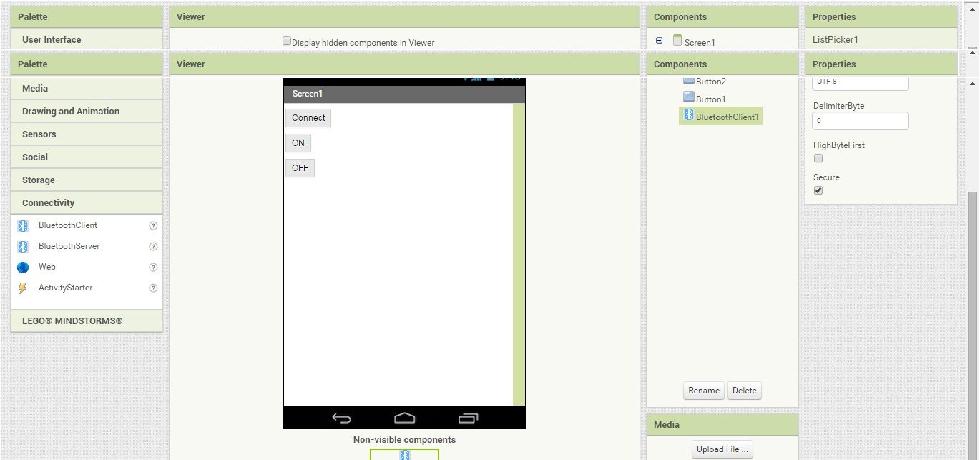Collapse the Screen1 component tree

coord(659,41)
